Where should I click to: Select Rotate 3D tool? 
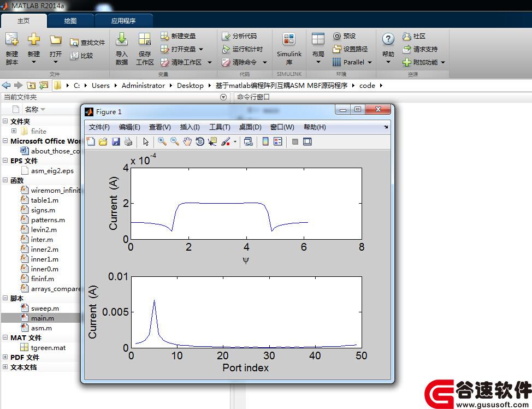coord(200,141)
